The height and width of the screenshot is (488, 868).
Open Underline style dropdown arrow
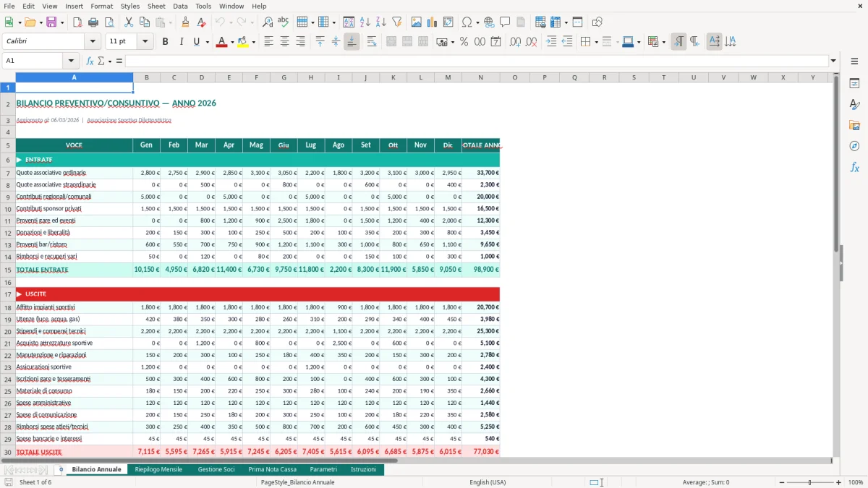[208, 42]
